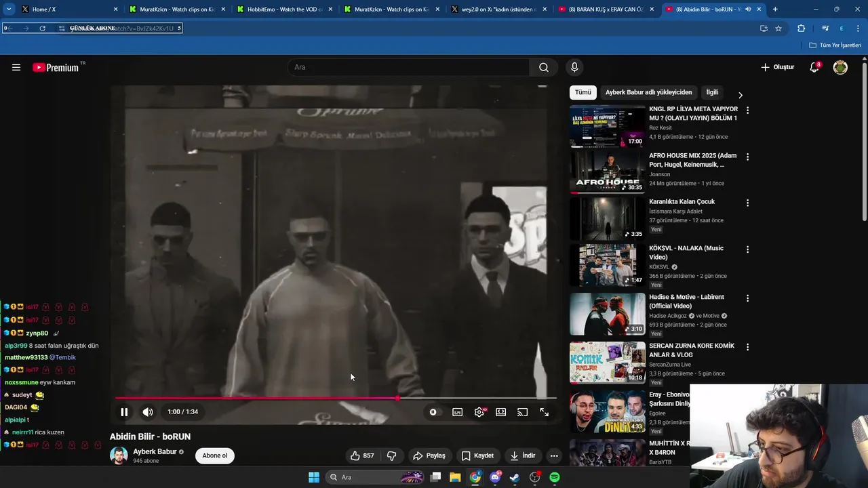
Task: Open Chrome task view icon on taskbar
Action: tap(435, 477)
